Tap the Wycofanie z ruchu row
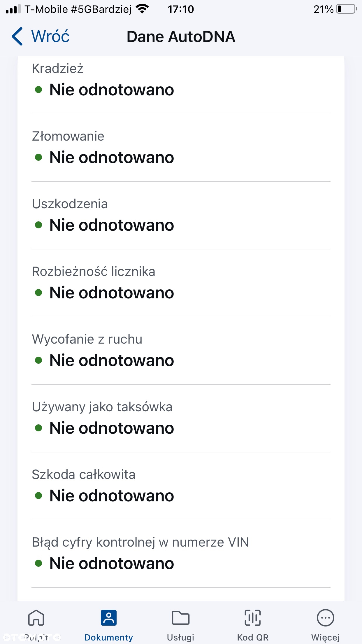Screen dimensions: 362x644 [181, 351]
